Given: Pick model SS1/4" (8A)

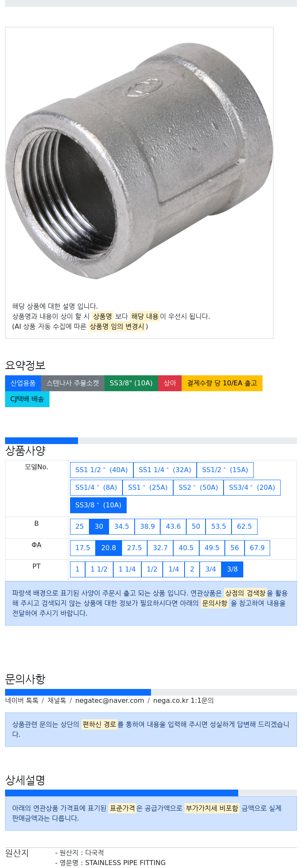Looking at the screenshot, I should [x=96, y=487].
